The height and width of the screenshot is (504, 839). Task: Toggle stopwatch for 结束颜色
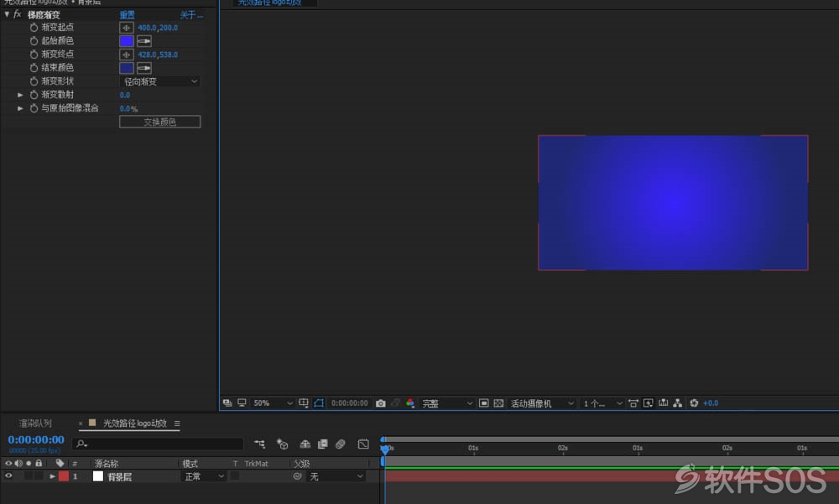(34, 68)
